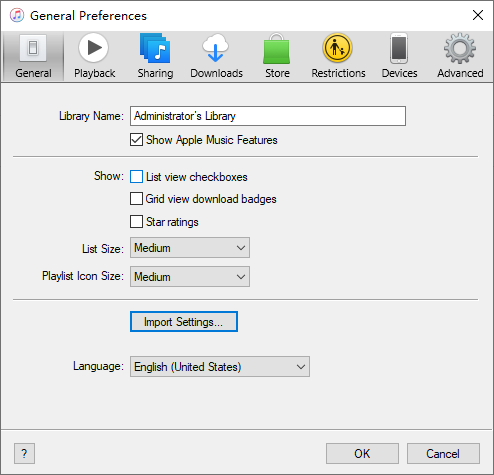Image resolution: width=494 pixels, height=475 pixels.
Task: Open the Language dropdown menu
Action: (x=220, y=367)
